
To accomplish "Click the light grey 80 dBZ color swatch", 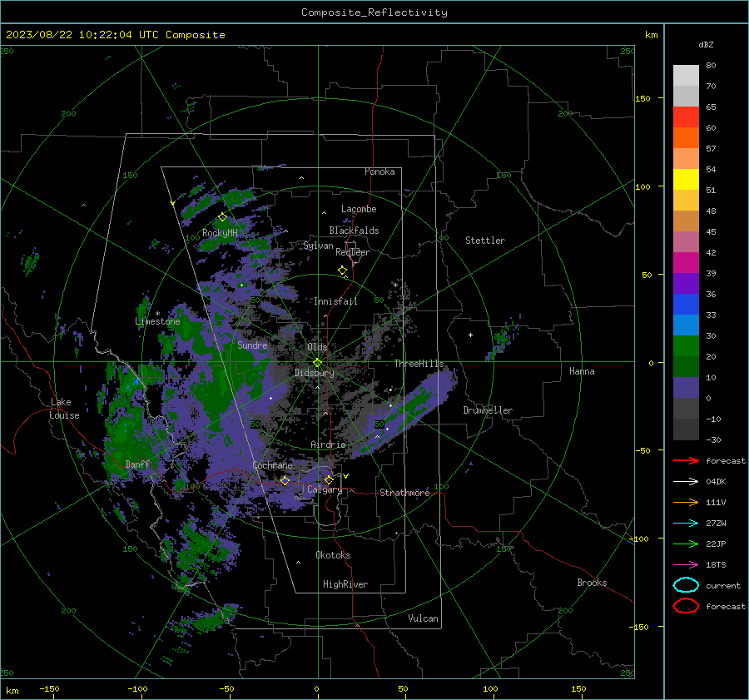I will (x=686, y=75).
